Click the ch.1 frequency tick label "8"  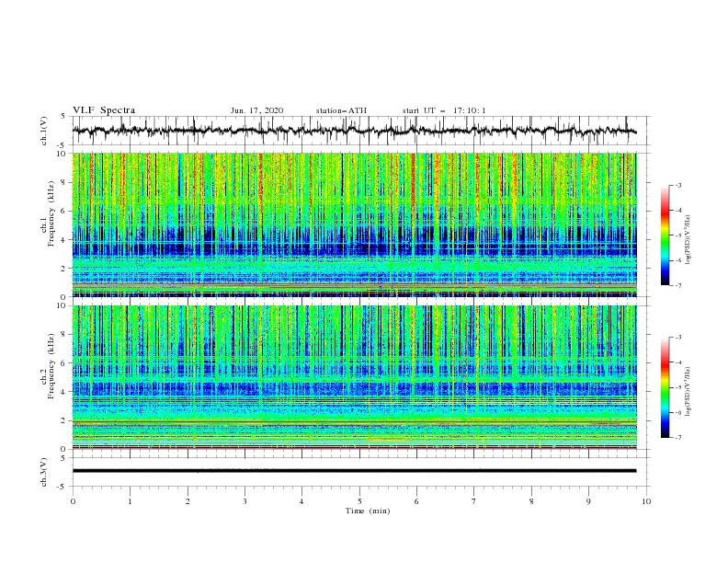point(64,182)
